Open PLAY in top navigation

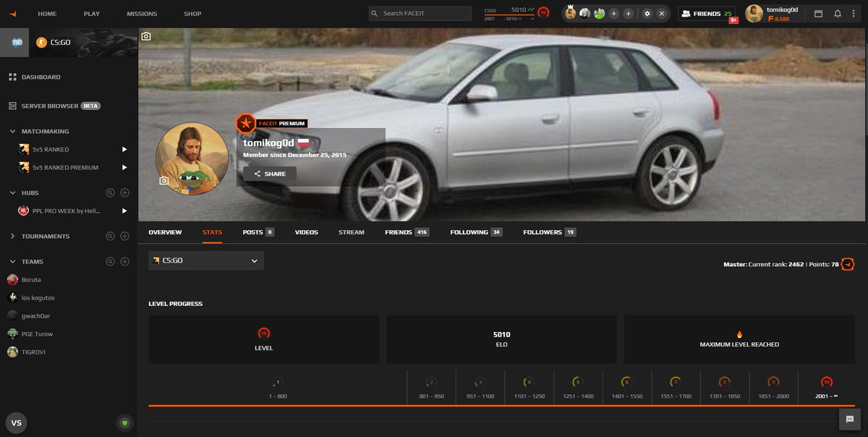point(92,14)
